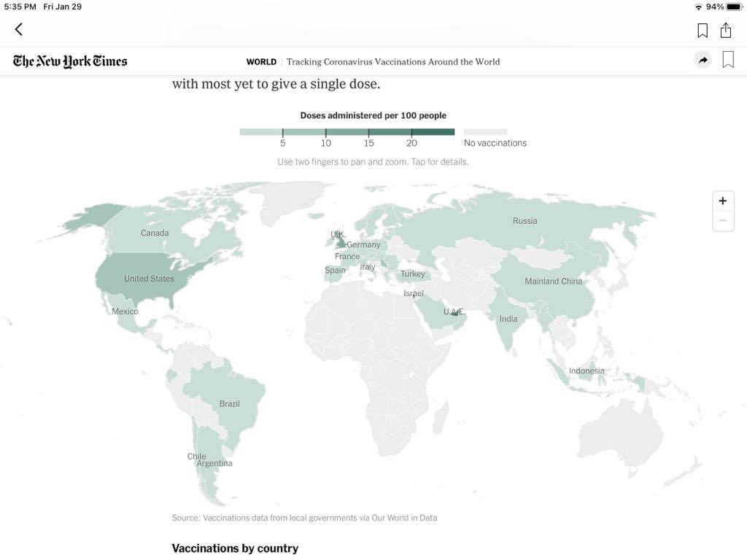Select Brazil on the world map
This screenshot has width=747, height=560.
[229, 403]
